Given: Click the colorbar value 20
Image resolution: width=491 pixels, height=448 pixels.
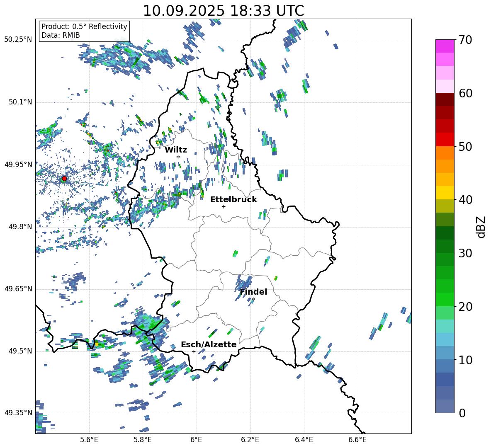Looking at the screenshot, I should pyautogui.click(x=465, y=306).
